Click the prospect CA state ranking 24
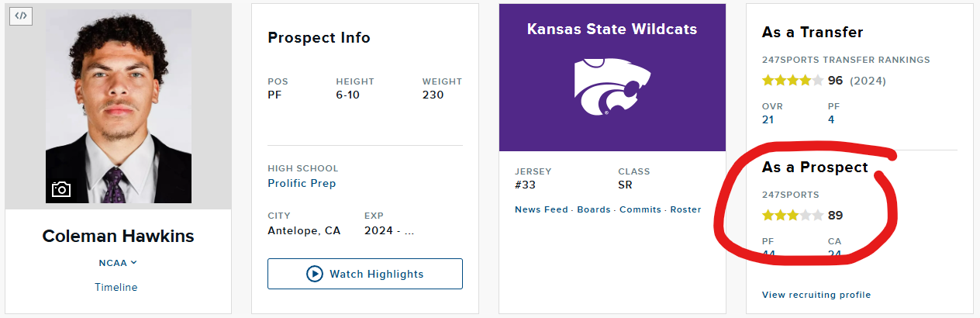The height and width of the screenshot is (318, 980). coord(835,254)
